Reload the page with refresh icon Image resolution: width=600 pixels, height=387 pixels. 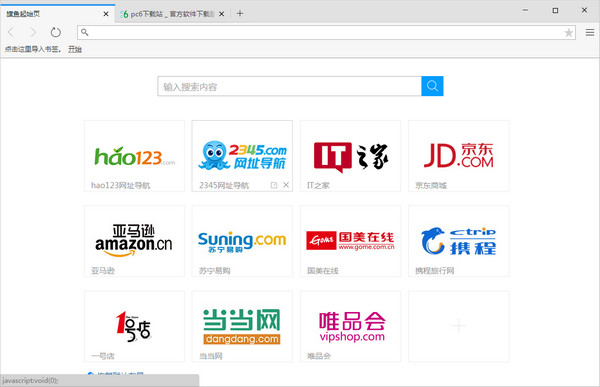tap(56, 33)
